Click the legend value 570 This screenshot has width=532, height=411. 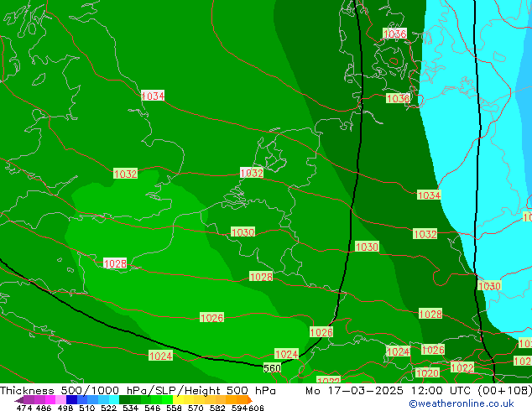[x=196, y=408]
